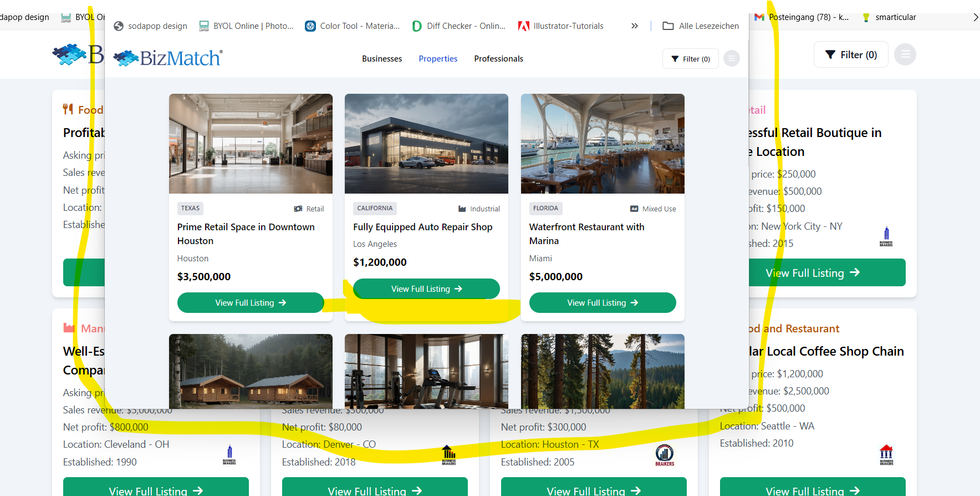Click the Auto Repair Shop building image
Image resolution: width=980 pixels, height=496 pixels.
426,144
